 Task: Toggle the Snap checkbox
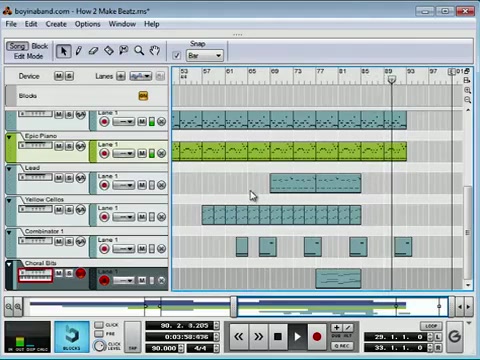177,55
